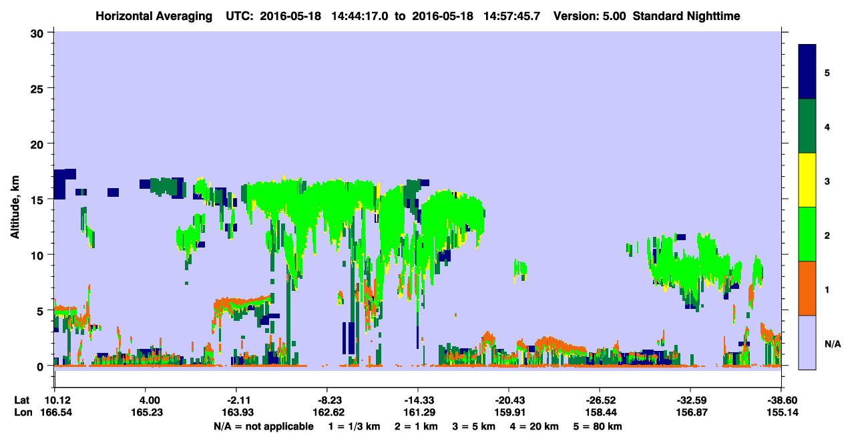Click legend text 'N/A = not applicable'
Image resolution: width=868 pixels, height=445 pixels.
[x=263, y=426]
